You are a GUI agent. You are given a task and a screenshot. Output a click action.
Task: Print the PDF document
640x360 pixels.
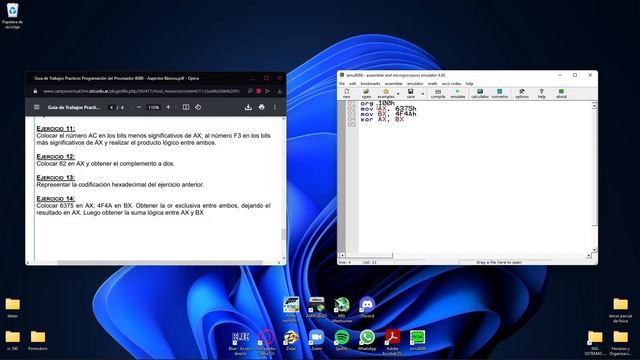pyautogui.click(x=262, y=107)
